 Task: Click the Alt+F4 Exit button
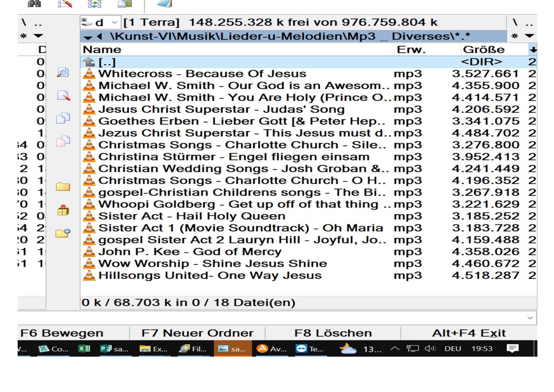click(x=469, y=333)
